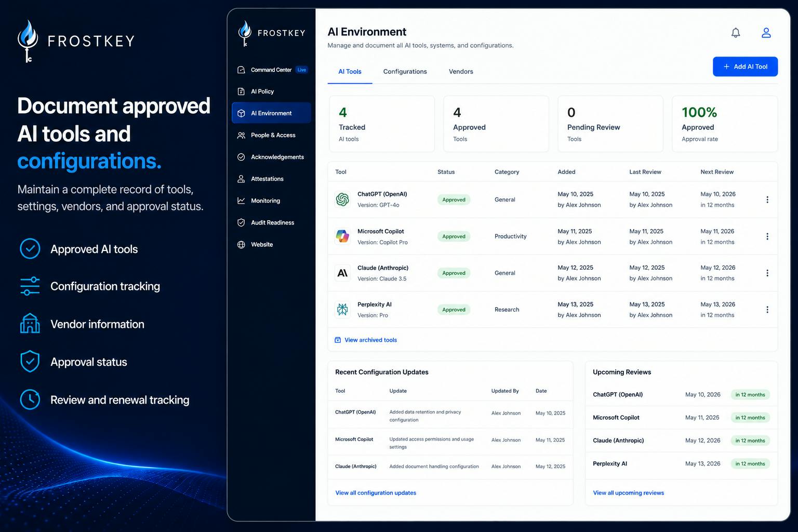
Task: Open the user profile icon
Action: point(766,33)
